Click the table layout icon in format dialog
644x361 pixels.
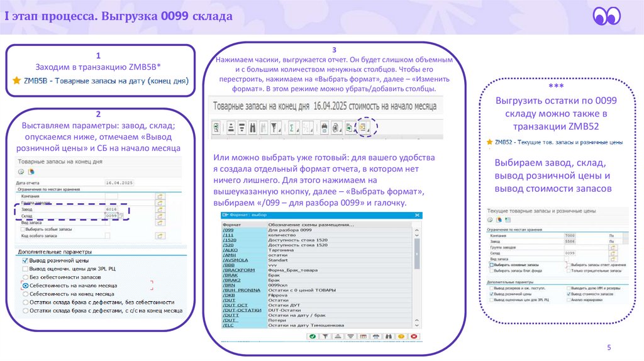tap(364, 336)
